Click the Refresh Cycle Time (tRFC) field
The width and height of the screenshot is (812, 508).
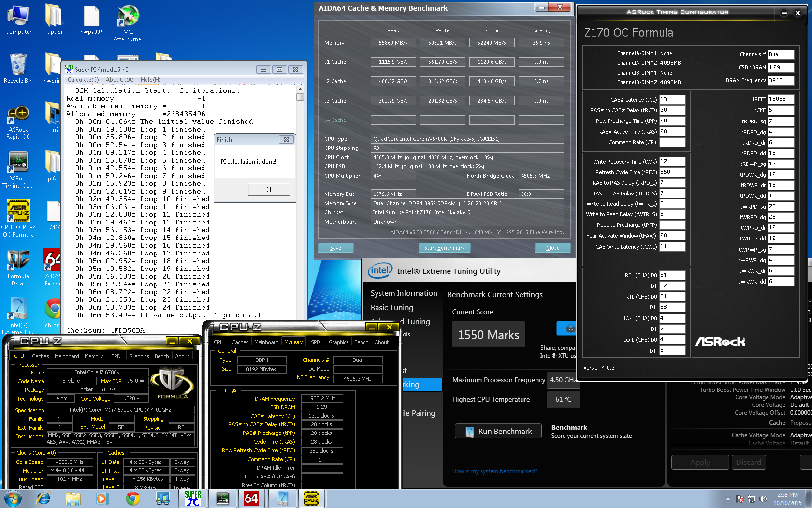tap(672, 172)
